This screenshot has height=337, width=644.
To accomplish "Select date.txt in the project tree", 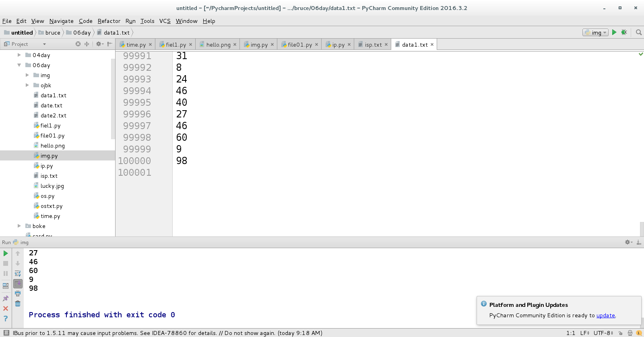I will [51, 105].
